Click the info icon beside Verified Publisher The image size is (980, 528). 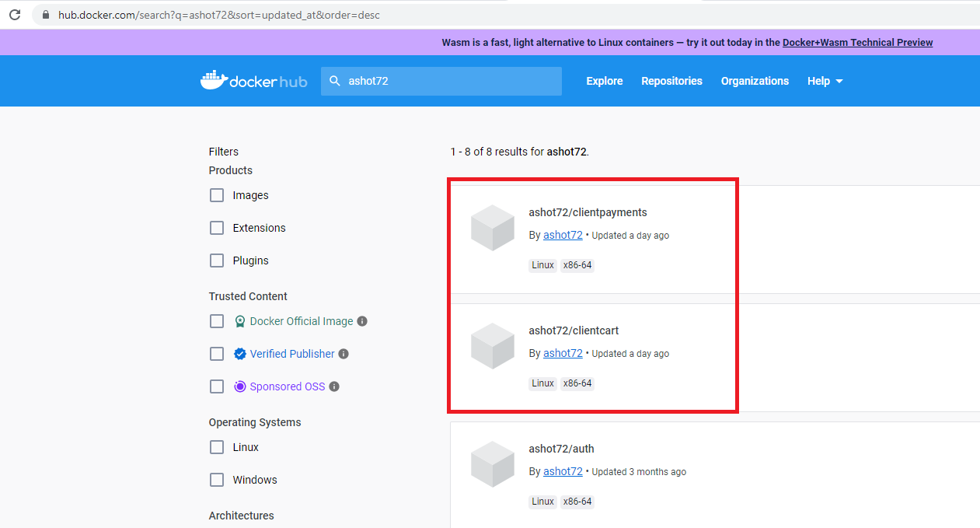click(x=344, y=354)
